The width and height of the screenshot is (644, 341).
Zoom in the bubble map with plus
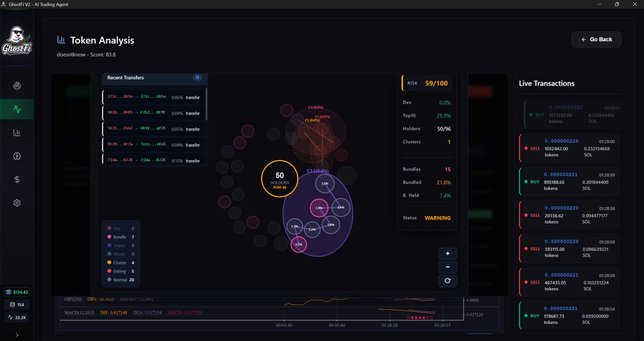coord(448,253)
